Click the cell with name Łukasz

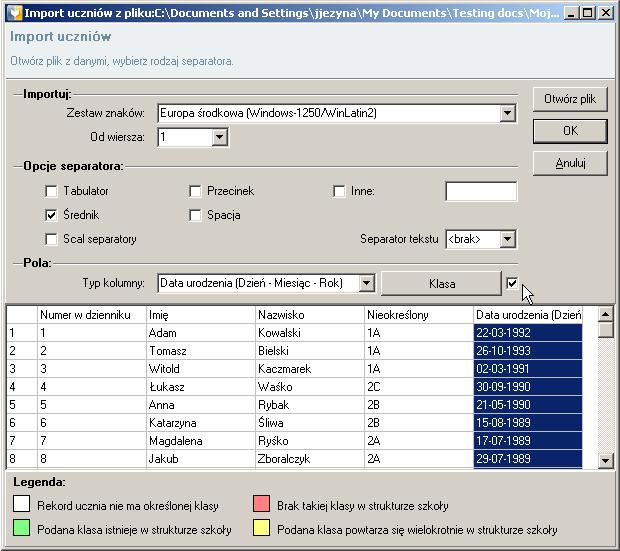pos(201,387)
